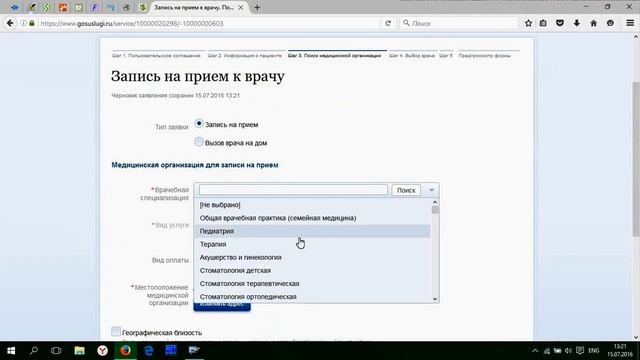Open the downloads arrow icon
The height and width of the screenshot is (360, 640).
pos(577,23)
